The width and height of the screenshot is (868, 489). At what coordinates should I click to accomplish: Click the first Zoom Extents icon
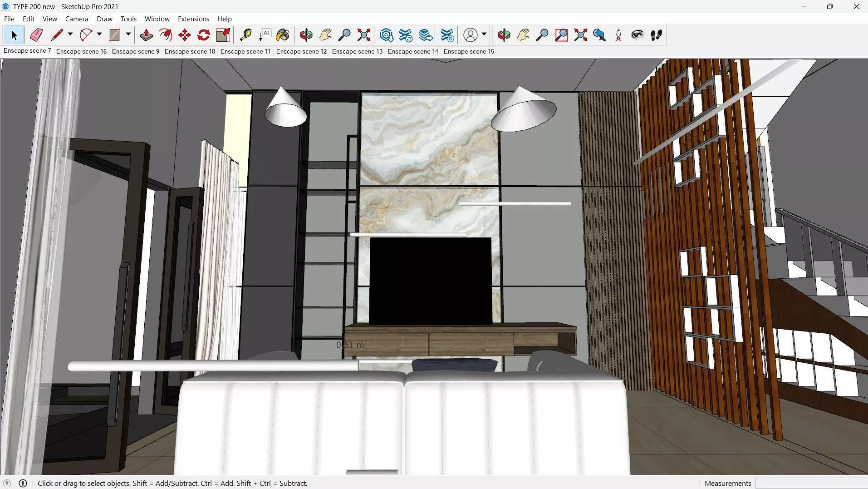(364, 35)
